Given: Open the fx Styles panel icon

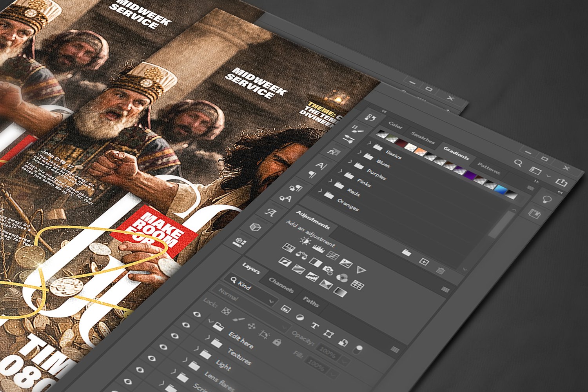Looking at the screenshot, I should (x=333, y=152).
